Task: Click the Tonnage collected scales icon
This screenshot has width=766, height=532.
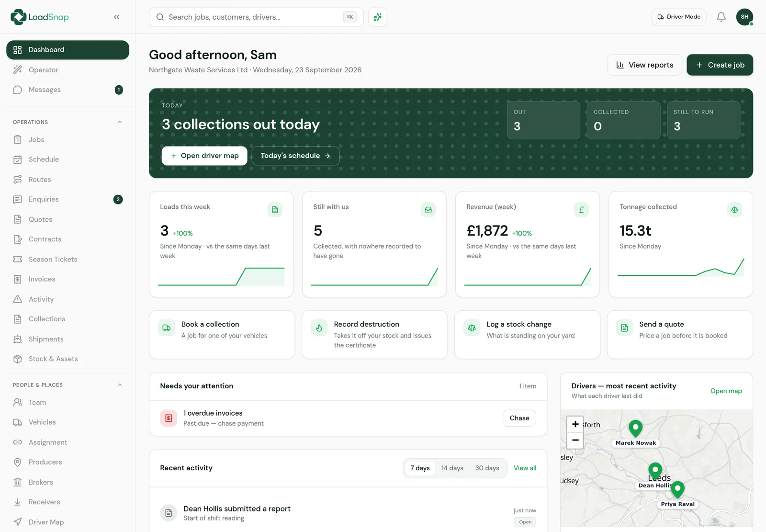Action: (734, 209)
